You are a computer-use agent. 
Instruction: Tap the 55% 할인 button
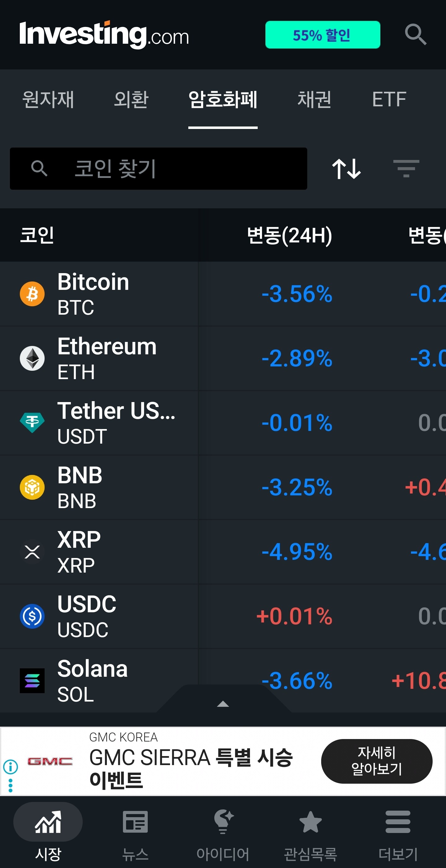(322, 35)
